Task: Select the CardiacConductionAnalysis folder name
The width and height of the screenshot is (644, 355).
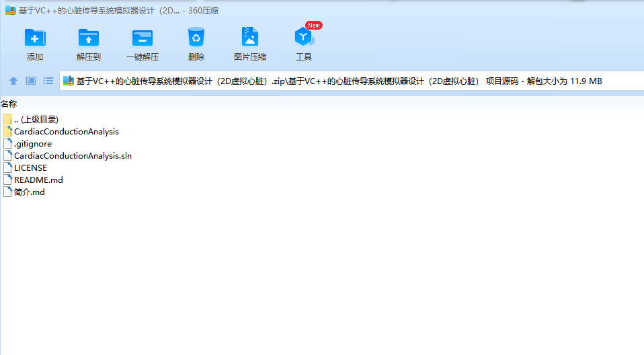Action: pyautogui.click(x=67, y=132)
